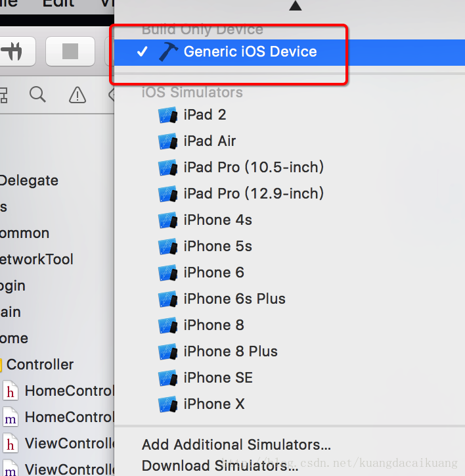The image size is (465, 476).
Task: Open the Symbol navigator hierarchy icon
Action: point(4,95)
